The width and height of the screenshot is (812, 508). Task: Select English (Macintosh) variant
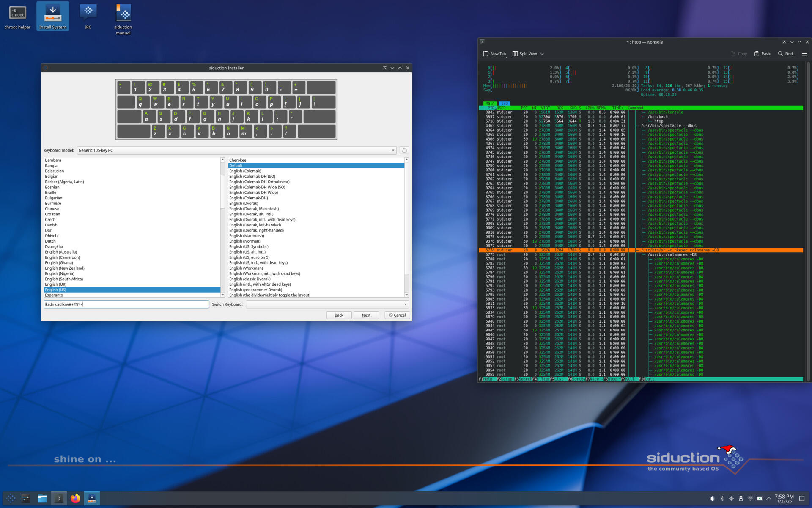316,236
